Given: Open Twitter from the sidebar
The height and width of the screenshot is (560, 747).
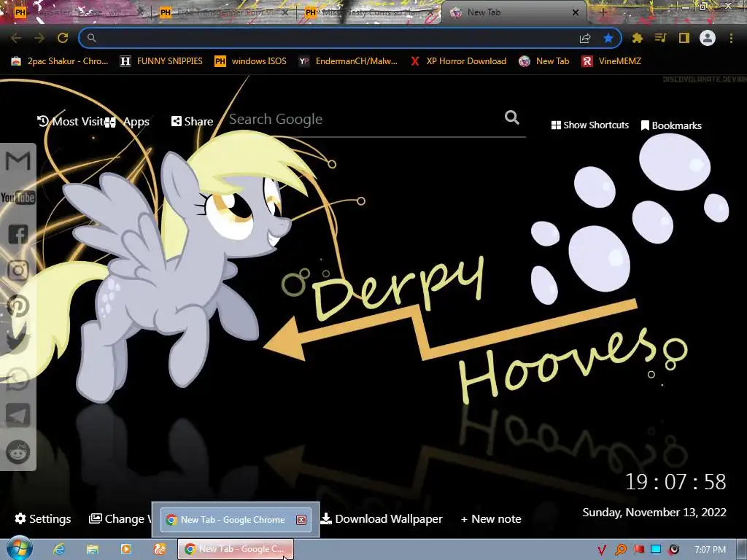Looking at the screenshot, I should (x=18, y=343).
